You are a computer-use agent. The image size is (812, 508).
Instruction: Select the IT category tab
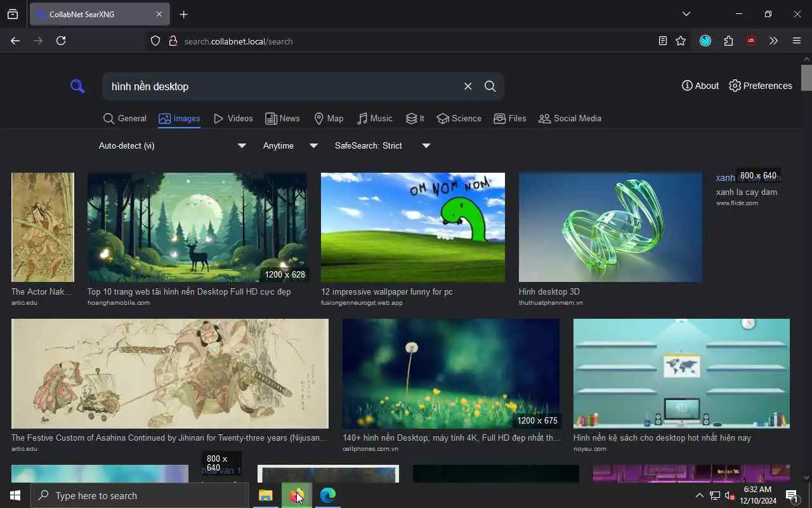pyautogui.click(x=415, y=119)
